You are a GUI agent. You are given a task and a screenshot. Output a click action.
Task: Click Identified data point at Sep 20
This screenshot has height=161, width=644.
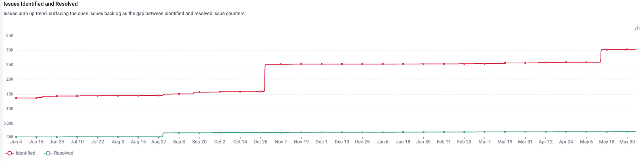199,92
